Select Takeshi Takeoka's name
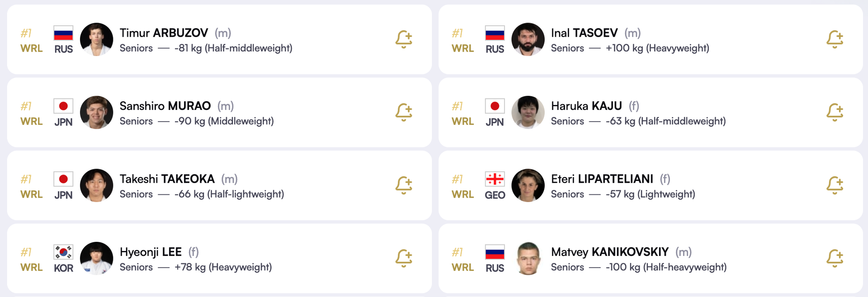This screenshot has width=868, height=297. [x=167, y=179]
